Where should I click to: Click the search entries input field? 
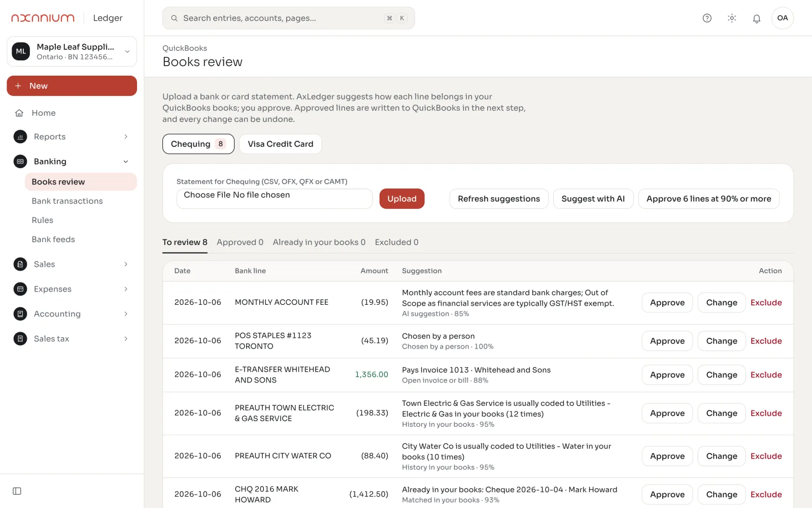point(289,18)
